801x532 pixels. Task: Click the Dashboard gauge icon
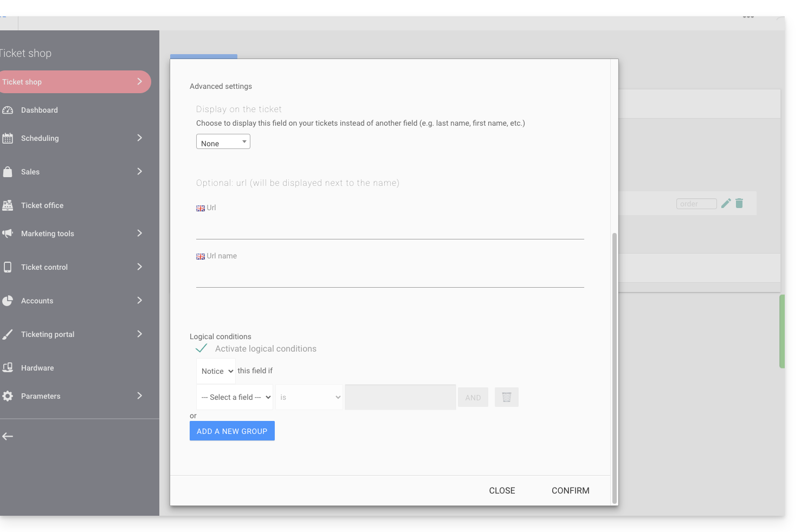click(x=8, y=110)
